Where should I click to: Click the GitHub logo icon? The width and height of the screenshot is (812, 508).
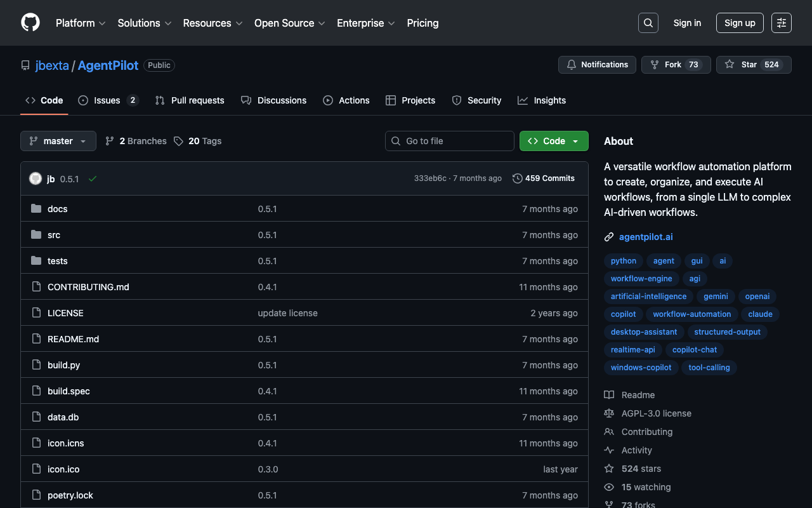pos(30,23)
